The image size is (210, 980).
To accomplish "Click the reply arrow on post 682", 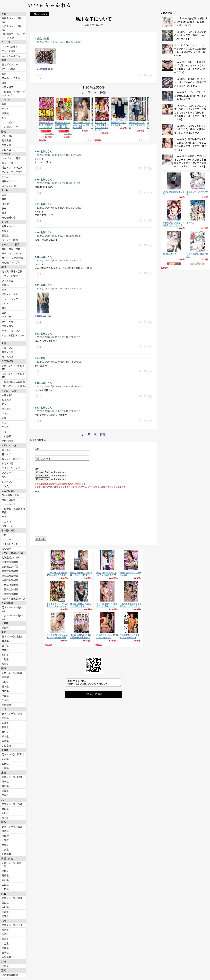I will click(x=140, y=347).
